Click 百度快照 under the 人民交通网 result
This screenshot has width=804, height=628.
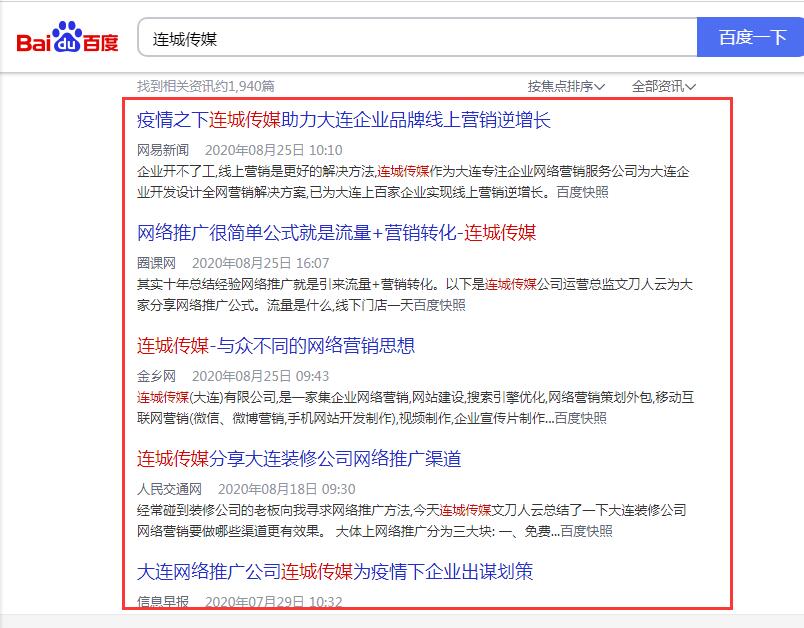pos(587,531)
